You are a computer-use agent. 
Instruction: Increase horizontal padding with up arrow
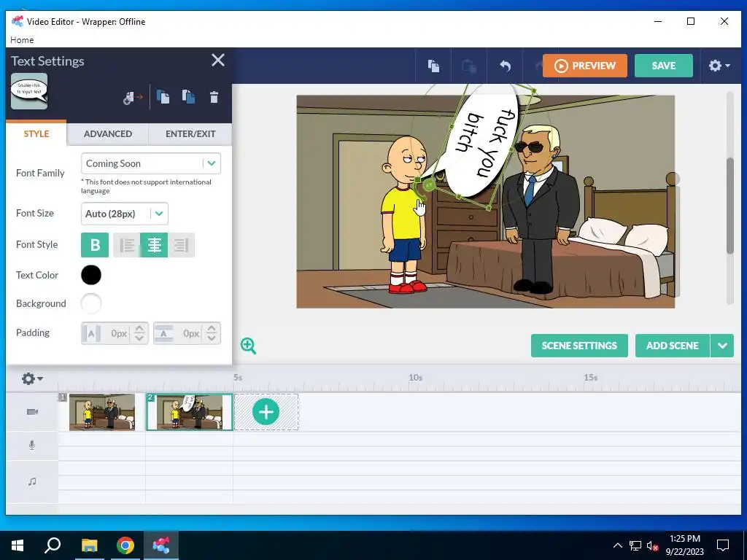139,329
